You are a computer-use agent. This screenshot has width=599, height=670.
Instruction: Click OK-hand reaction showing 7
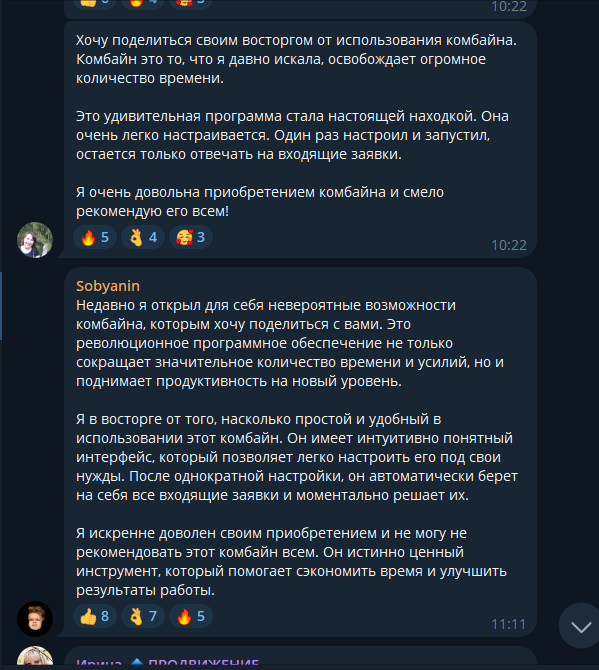(x=143, y=616)
